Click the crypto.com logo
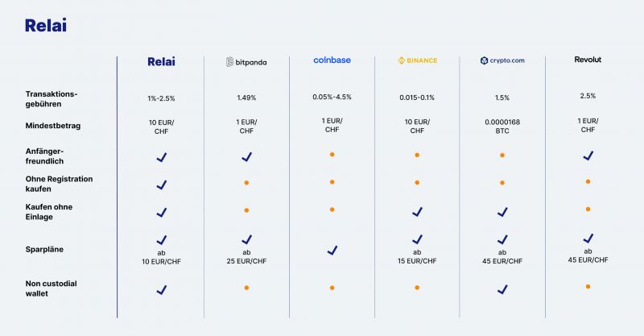644x336 pixels. pos(502,60)
